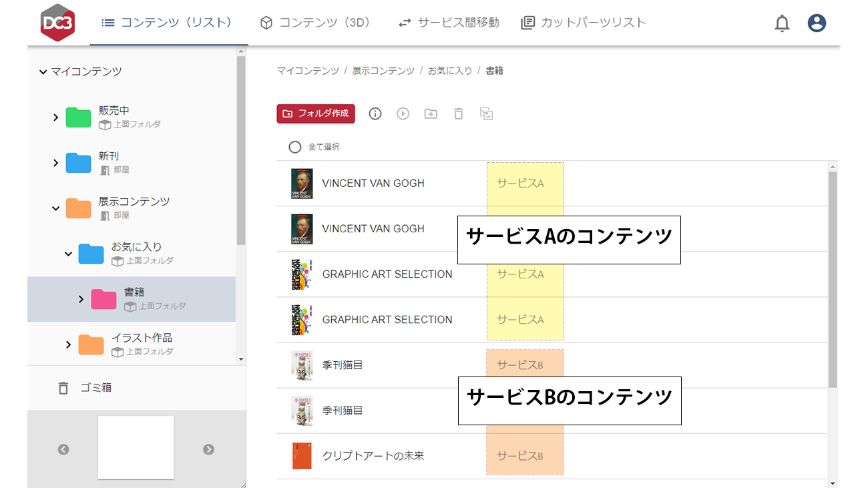Click the フォルダ作成 button

316,113
